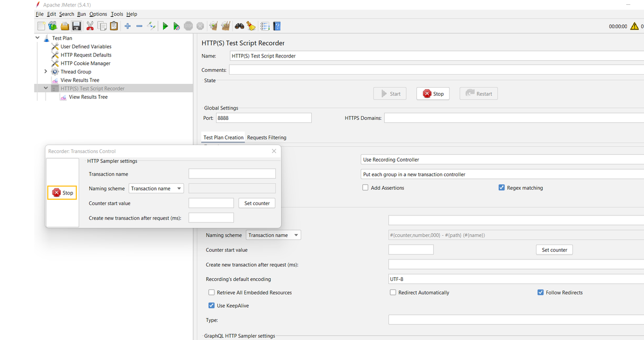This screenshot has width=644, height=340.
Task: Open the Type combo box
Action: point(516,320)
